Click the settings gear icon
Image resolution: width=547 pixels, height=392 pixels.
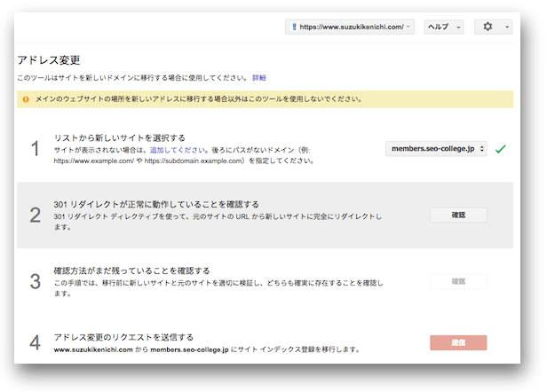pyautogui.click(x=488, y=27)
